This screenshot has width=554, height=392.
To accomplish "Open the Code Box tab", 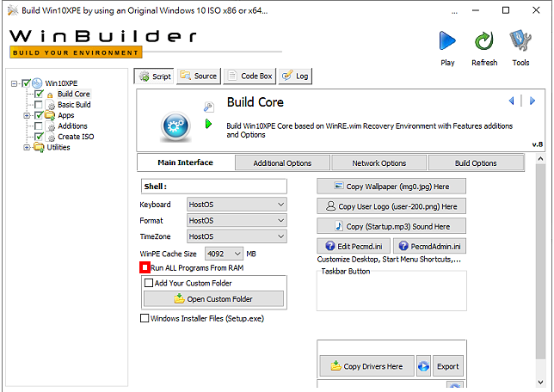I will click(x=250, y=76).
